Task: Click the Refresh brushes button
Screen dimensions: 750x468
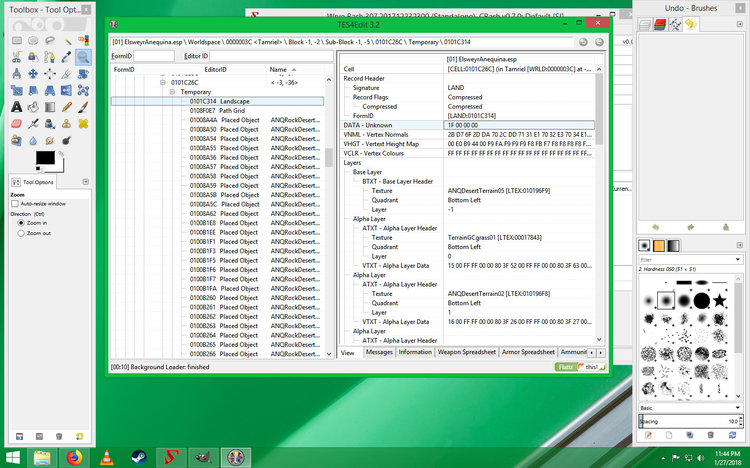Action: (732, 435)
